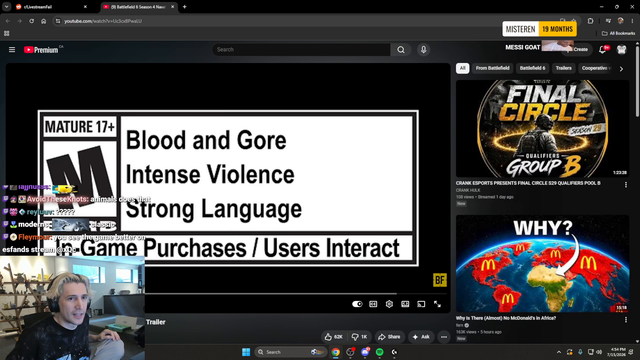Open the Chrome three-dot menu
This screenshot has width=640, height=360.
click(x=632, y=21)
